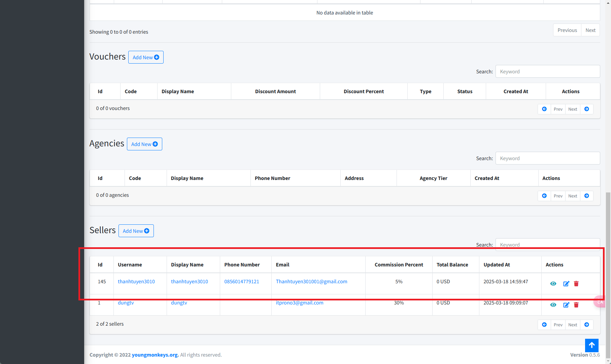Select timestamp 2025-03-18 09:09:07

[x=506, y=303]
